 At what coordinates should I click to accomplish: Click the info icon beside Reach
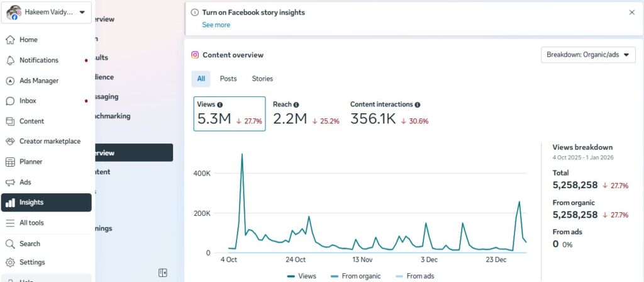pos(296,104)
